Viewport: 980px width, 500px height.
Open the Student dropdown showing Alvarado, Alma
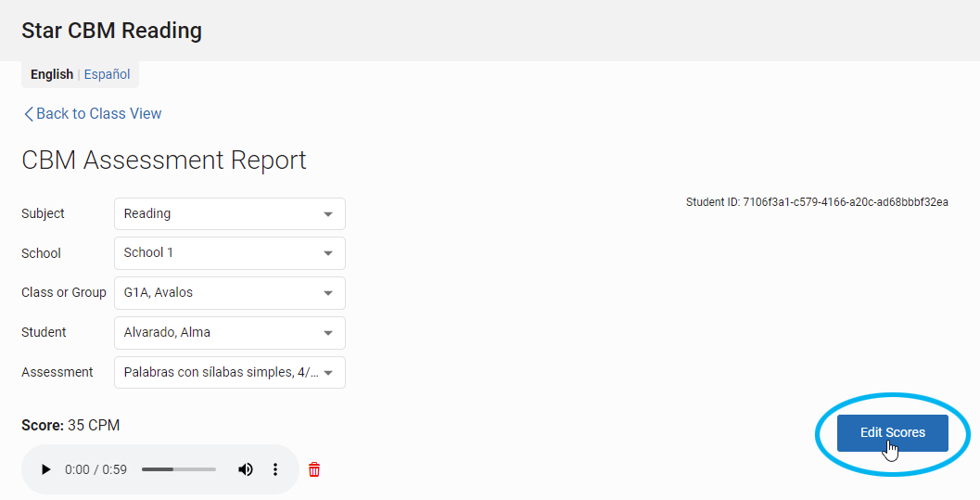click(230, 332)
